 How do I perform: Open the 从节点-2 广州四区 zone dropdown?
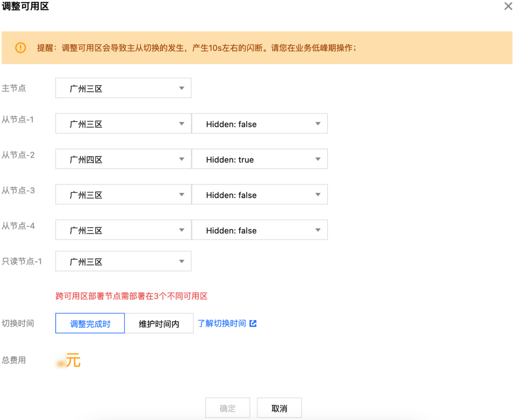[123, 159]
